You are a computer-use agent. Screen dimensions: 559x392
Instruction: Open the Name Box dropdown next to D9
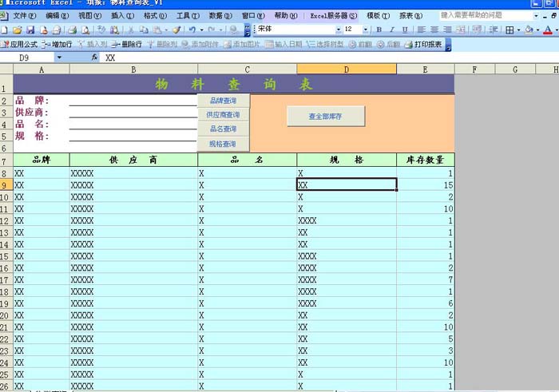[x=59, y=58]
